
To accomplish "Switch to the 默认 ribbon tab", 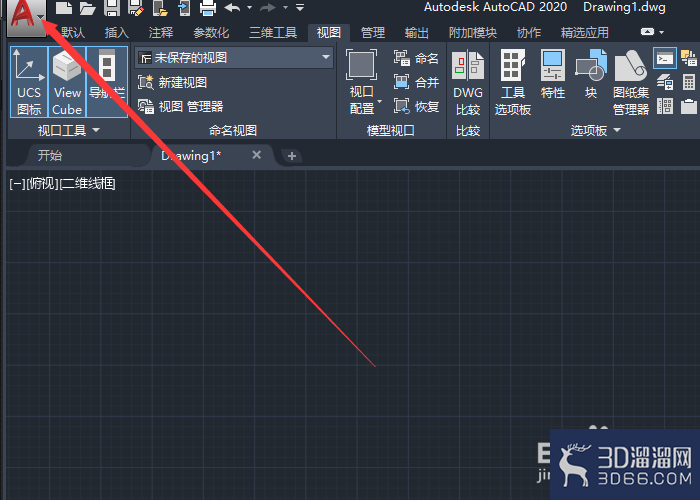I will tap(73, 33).
